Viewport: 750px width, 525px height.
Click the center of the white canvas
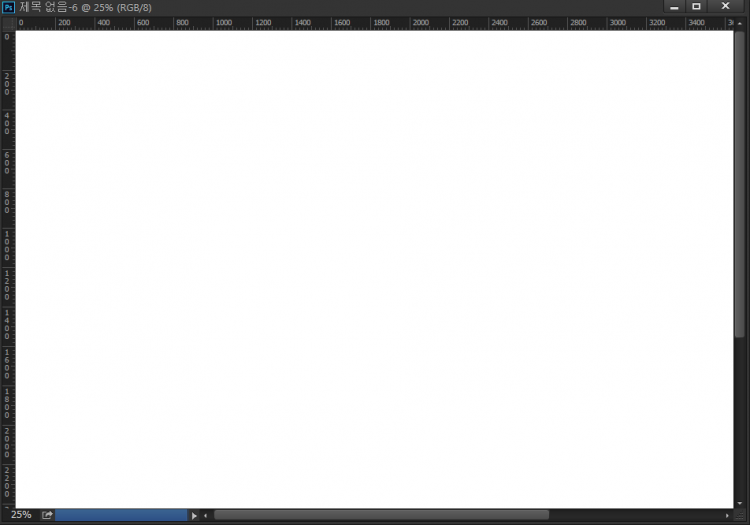click(x=375, y=268)
